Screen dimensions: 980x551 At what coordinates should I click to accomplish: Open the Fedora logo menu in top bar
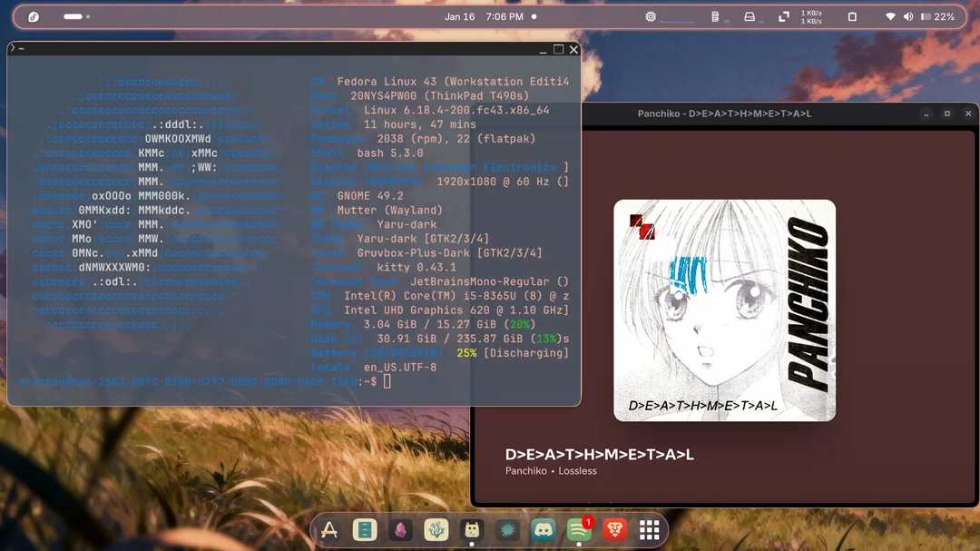[x=34, y=17]
